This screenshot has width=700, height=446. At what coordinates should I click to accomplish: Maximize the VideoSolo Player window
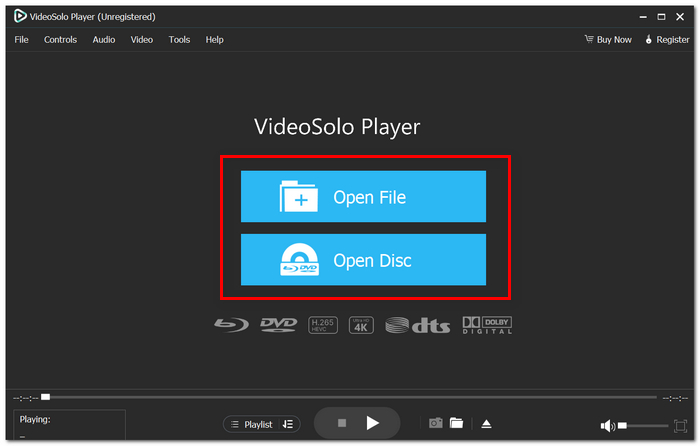662,17
